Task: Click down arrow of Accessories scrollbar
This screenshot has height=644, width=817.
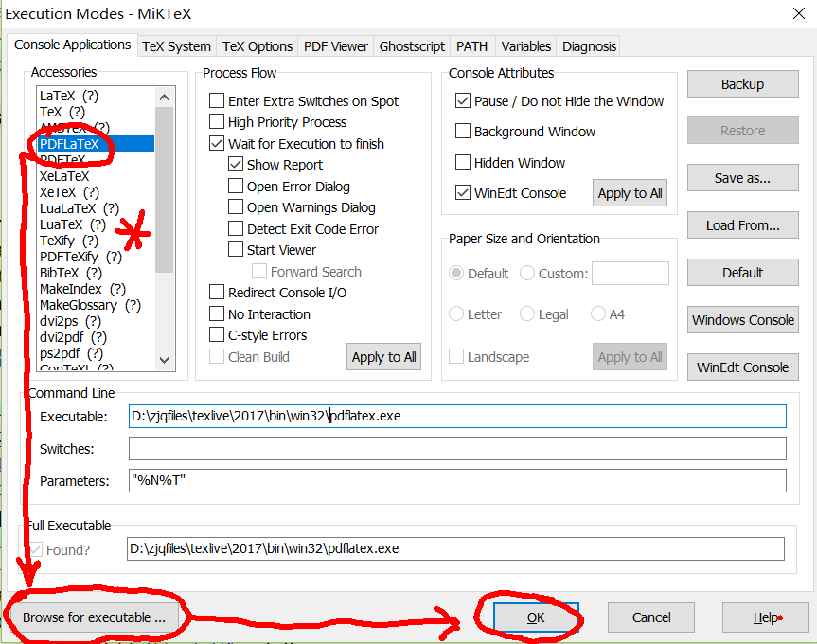Action: point(165,360)
